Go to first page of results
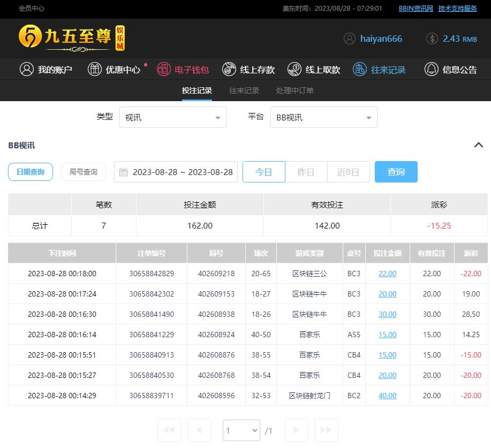The image size is (491, 448). click(169, 430)
